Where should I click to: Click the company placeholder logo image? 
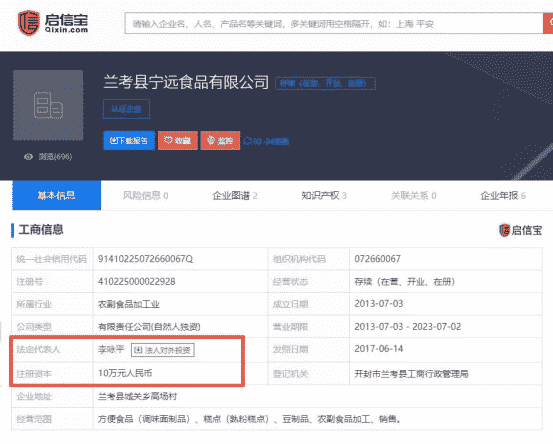pos(48,105)
